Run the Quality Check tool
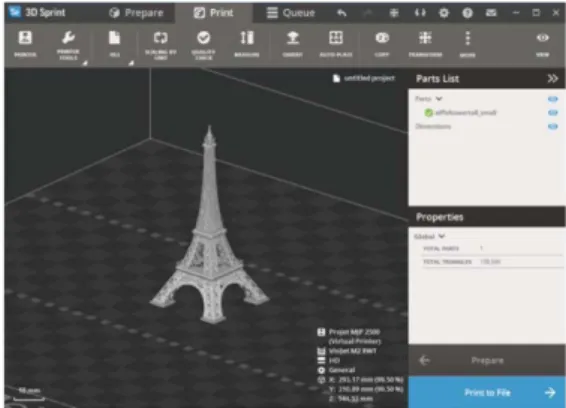Screen dimensions: 566x408 [204, 44]
